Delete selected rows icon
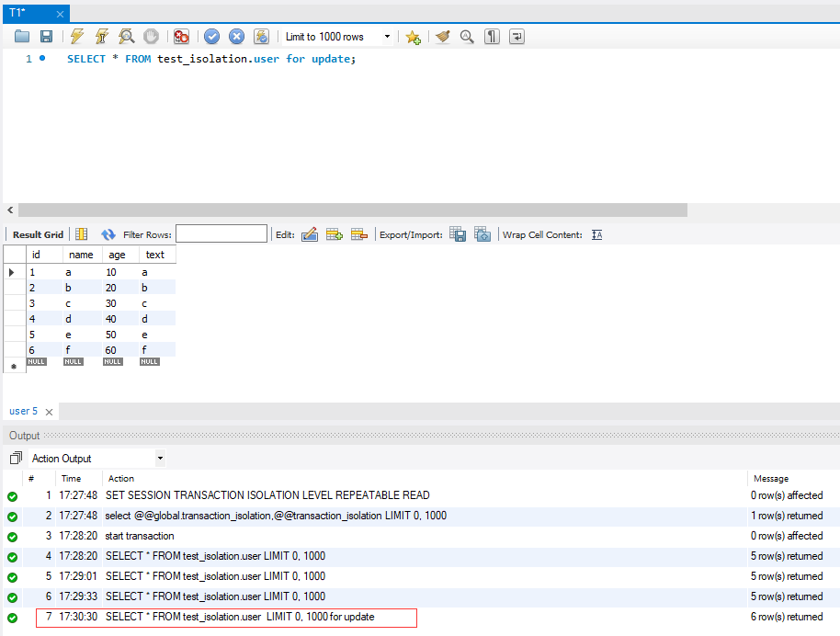840x636 pixels. click(359, 234)
